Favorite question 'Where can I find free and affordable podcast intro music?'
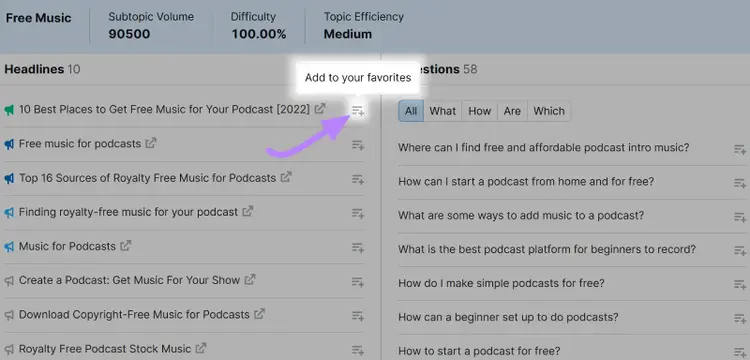Screen dimensions: 750x360 pos(740,150)
